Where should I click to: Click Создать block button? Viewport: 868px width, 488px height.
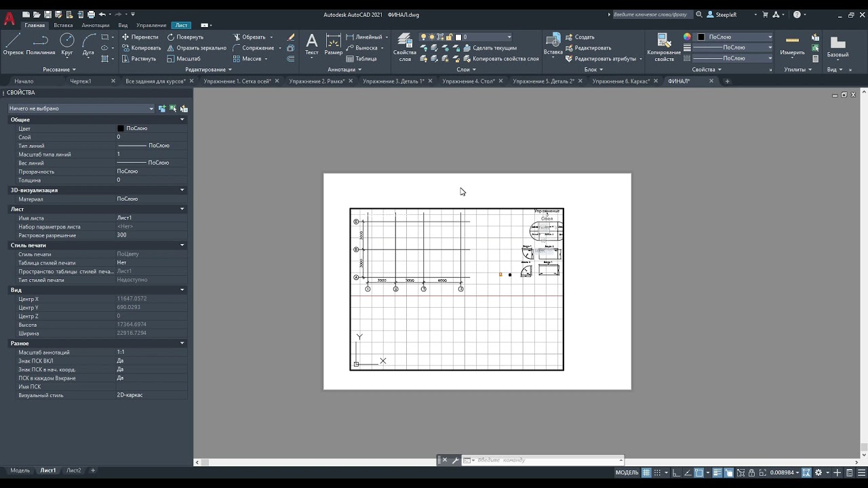click(x=580, y=37)
